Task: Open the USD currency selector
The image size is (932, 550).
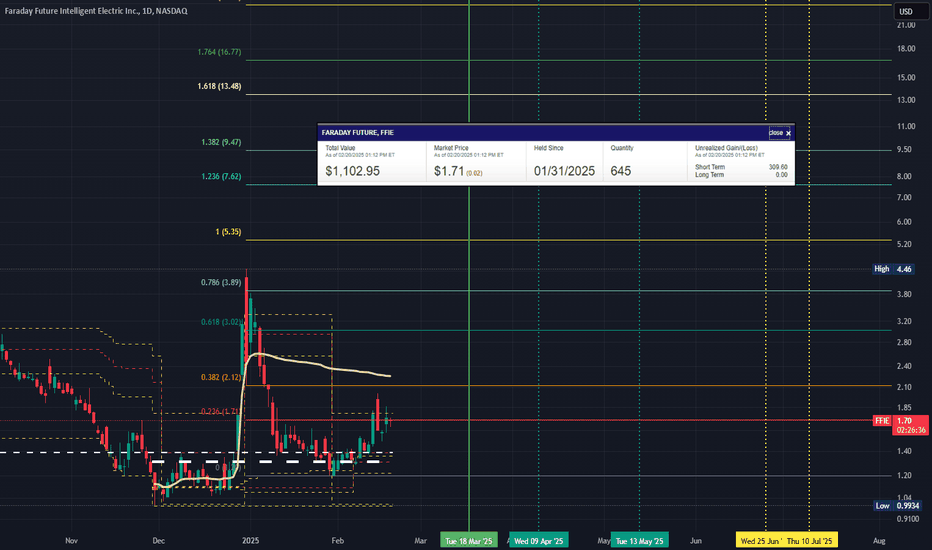Action: [911, 11]
